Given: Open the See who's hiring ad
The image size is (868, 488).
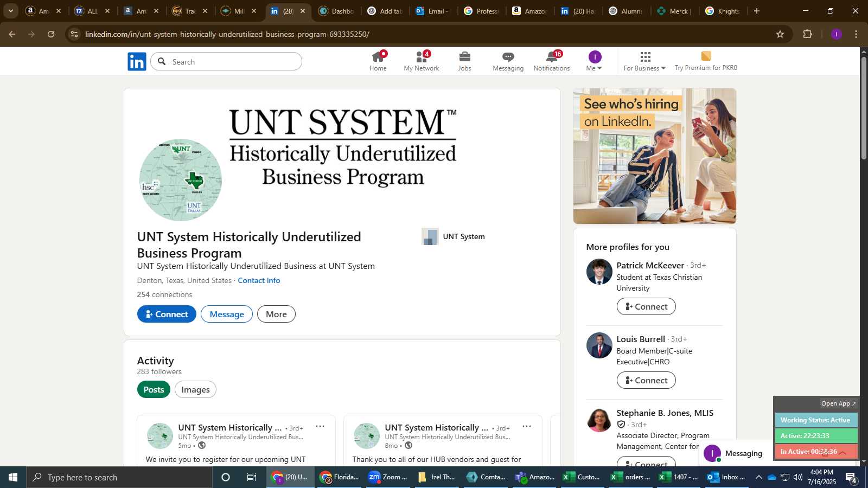Looking at the screenshot, I should coord(655,156).
